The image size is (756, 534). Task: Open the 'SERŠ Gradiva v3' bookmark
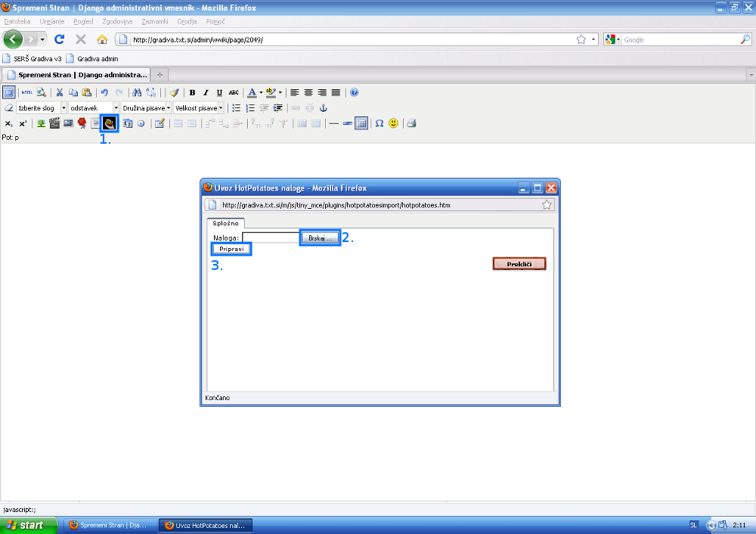click(32, 59)
